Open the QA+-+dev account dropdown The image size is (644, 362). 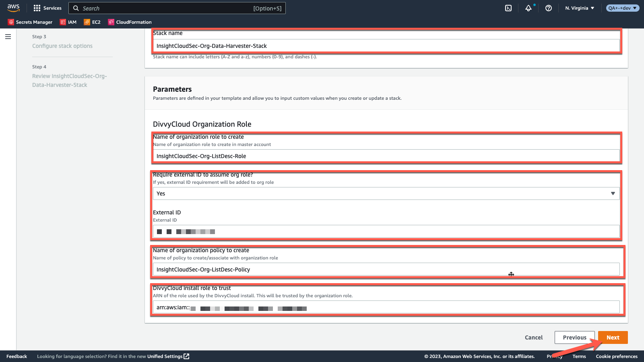[x=623, y=8]
